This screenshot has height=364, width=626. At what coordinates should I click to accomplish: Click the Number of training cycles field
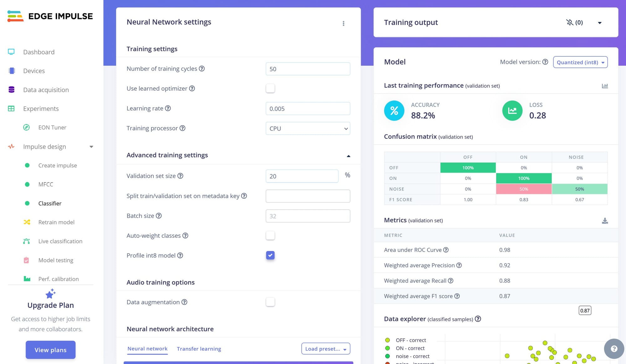(308, 69)
